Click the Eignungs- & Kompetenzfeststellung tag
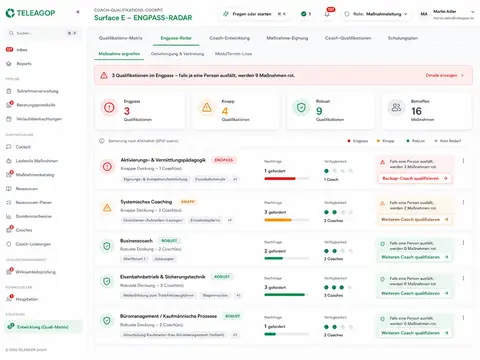The image size is (480, 360). pyautogui.click(x=155, y=179)
